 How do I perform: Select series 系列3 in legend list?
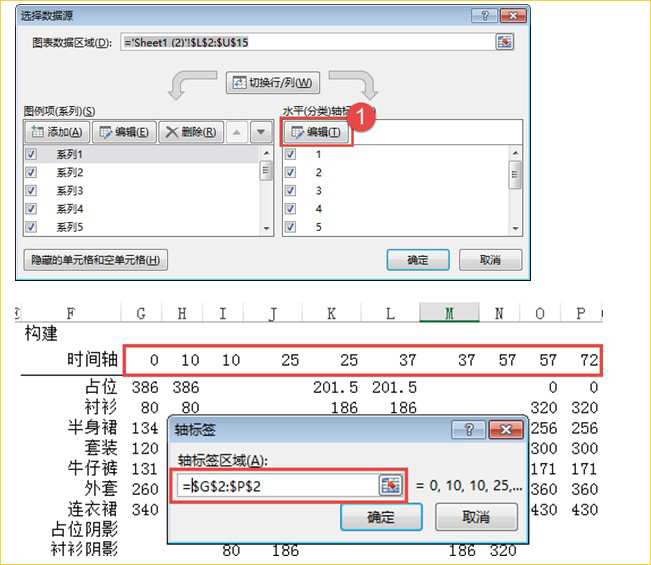coord(141,191)
